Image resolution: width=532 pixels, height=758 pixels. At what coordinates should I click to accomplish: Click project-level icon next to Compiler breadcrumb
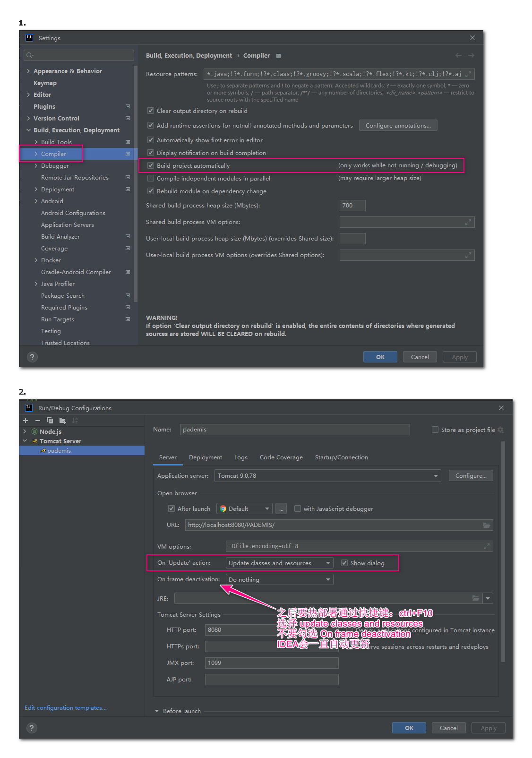[x=278, y=56]
